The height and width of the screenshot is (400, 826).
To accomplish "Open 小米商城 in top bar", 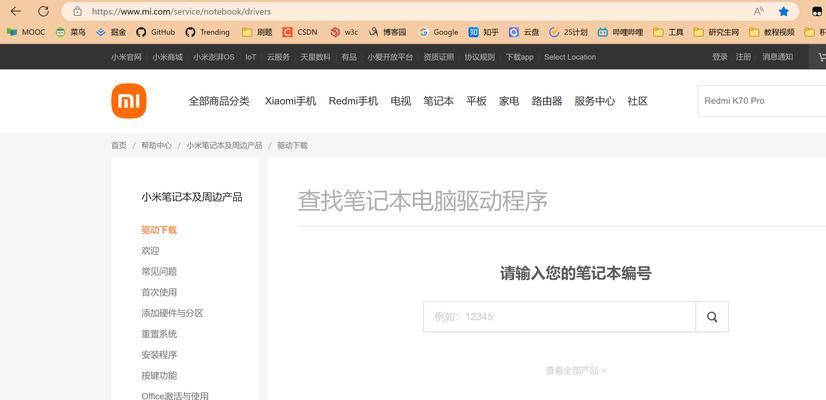I will pos(168,57).
